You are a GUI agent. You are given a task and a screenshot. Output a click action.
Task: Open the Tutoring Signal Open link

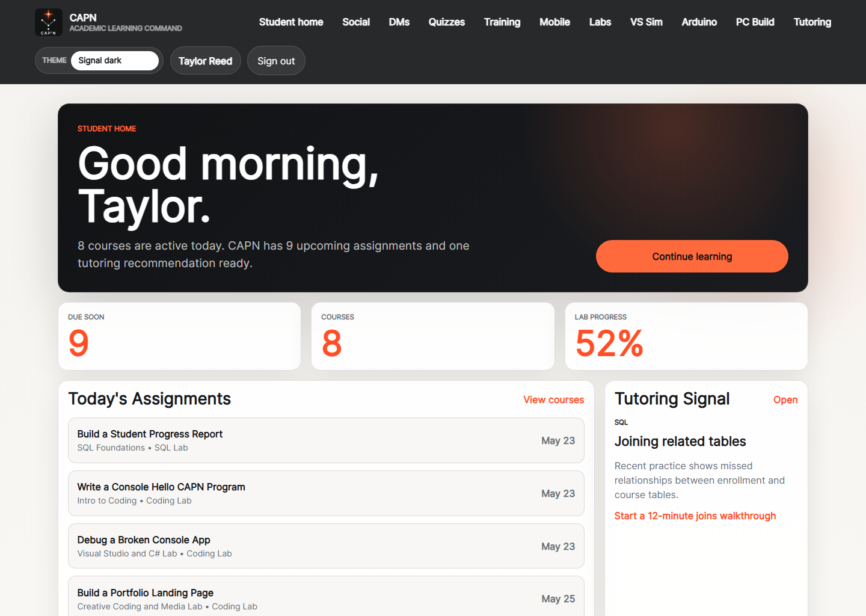click(785, 400)
